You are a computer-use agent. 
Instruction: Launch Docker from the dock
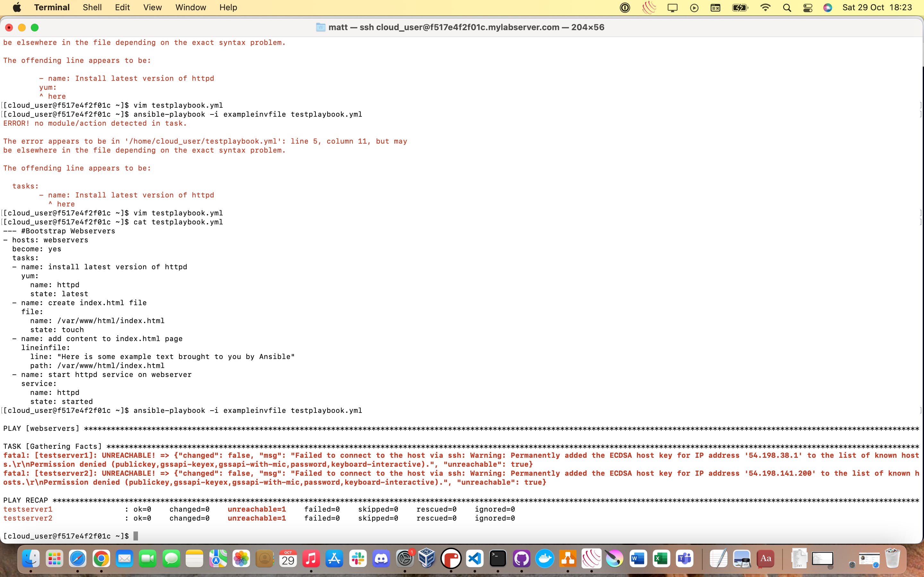tap(544, 559)
